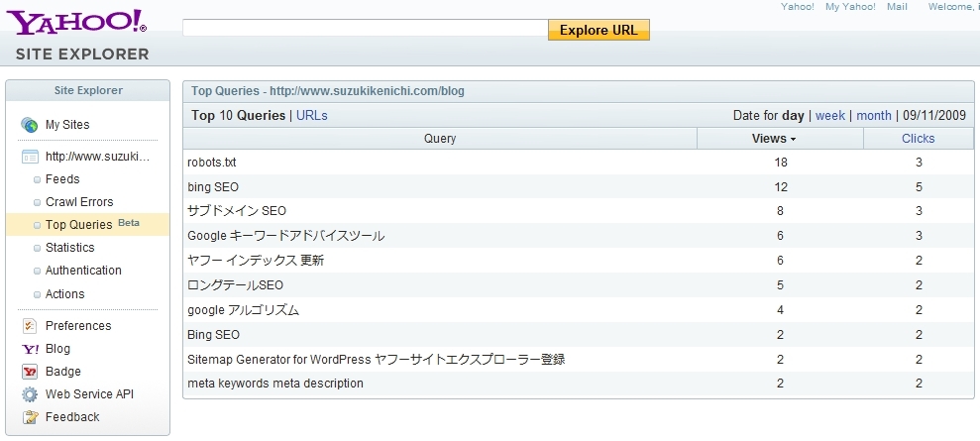Click google アルゴリズム query
Screen dimensions: 980x441
pos(244,310)
